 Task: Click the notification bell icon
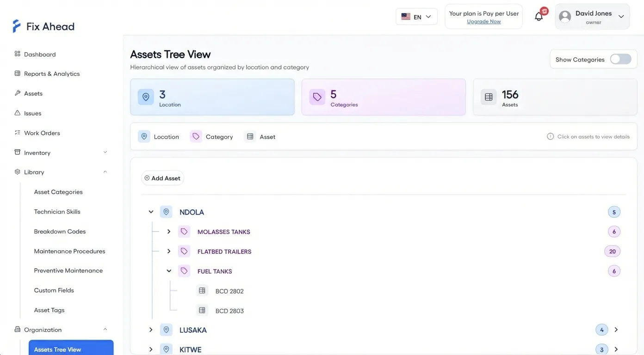(539, 17)
